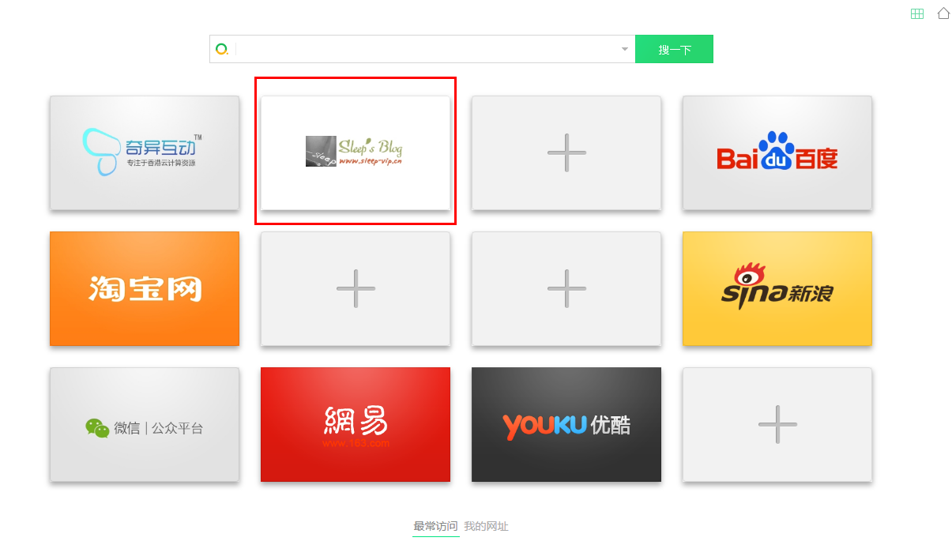Add a site in the plus tile between Sleep's Blog and Baidu
Image resolution: width=952 pixels, height=560 pixels.
click(566, 153)
